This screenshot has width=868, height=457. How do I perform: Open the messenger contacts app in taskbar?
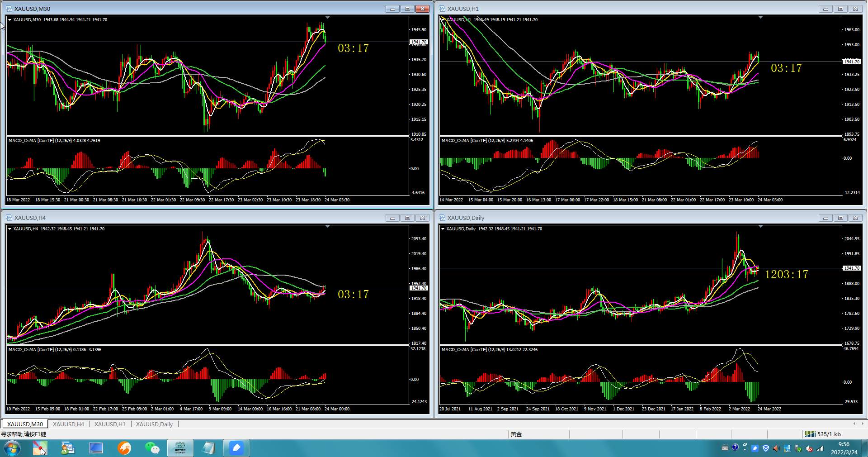point(68,448)
